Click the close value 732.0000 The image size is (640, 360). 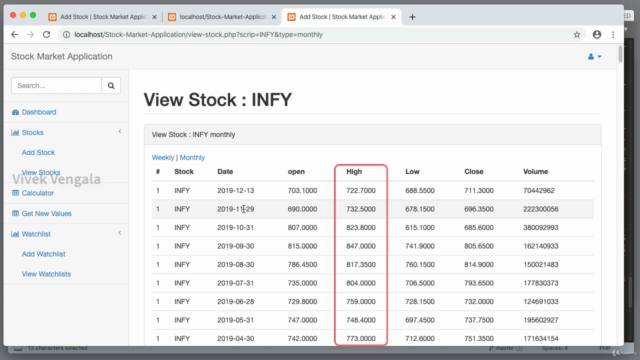479,302
